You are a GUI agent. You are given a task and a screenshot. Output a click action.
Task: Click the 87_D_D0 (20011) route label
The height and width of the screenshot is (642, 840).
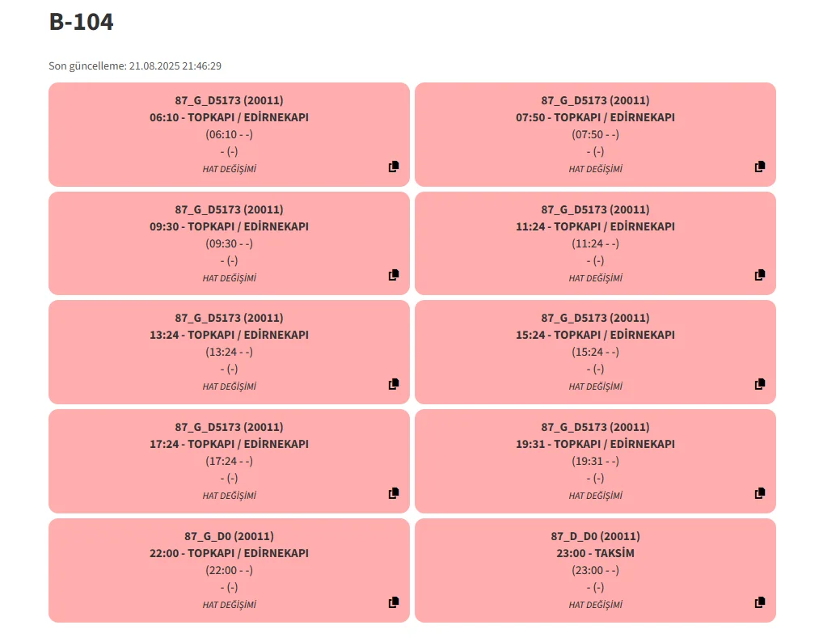pos(595,536)
